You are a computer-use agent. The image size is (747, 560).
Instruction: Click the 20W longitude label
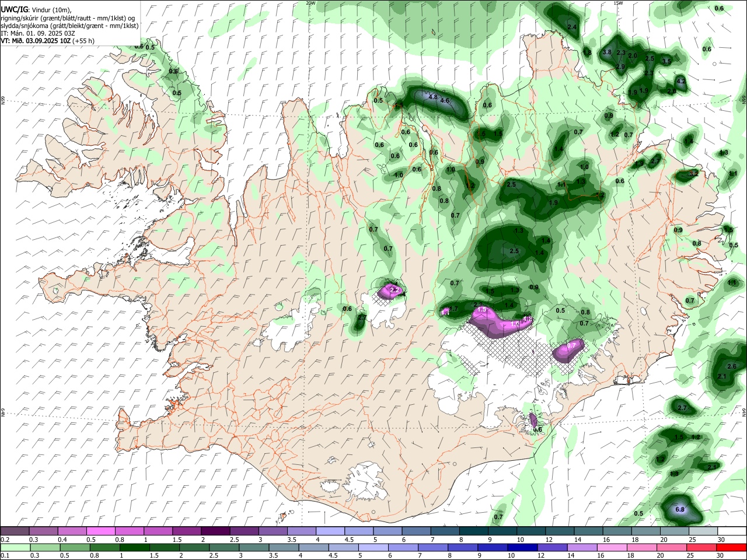point(310,3)
